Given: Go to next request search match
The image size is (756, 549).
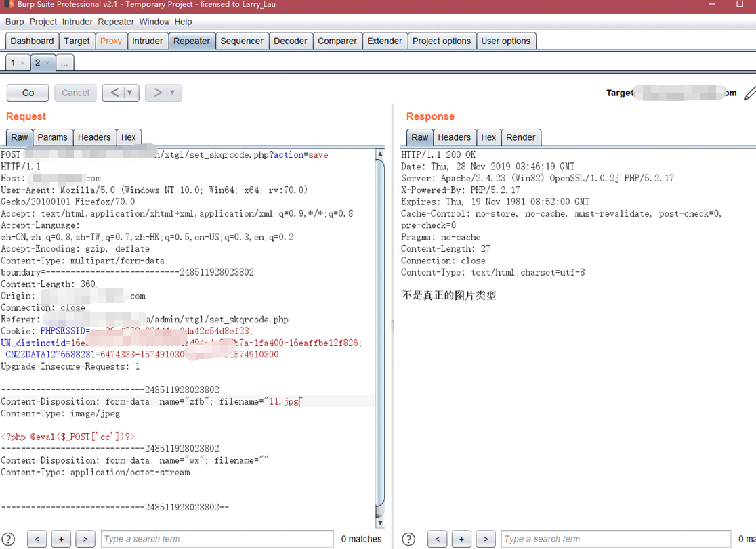Looking at the screenshot, I should pos(85,539).
